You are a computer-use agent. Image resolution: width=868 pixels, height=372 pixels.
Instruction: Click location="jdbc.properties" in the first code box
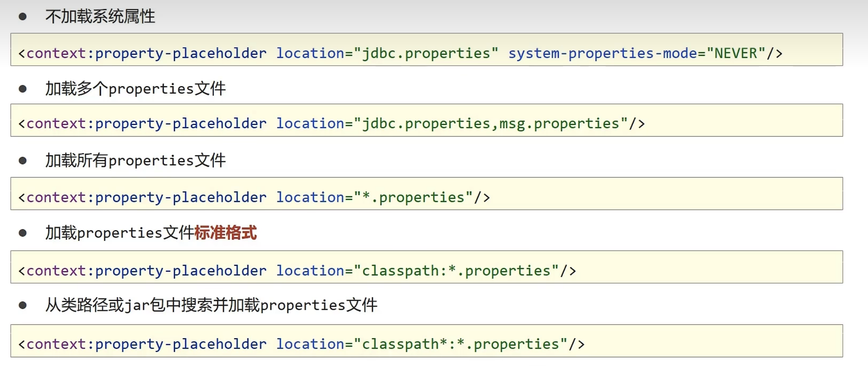(387, 54)
